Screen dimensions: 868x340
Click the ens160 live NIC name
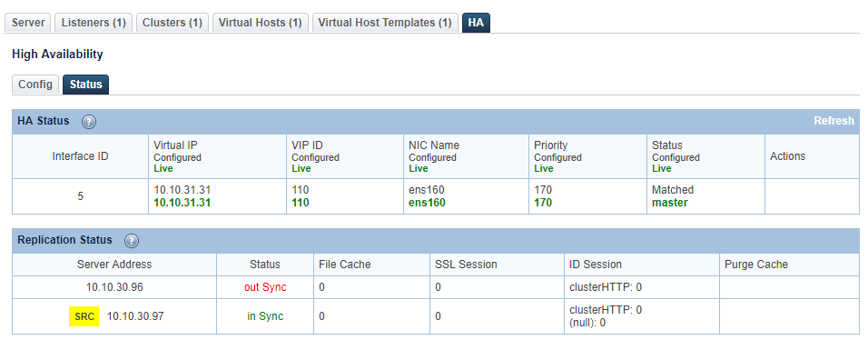(428, 203)
